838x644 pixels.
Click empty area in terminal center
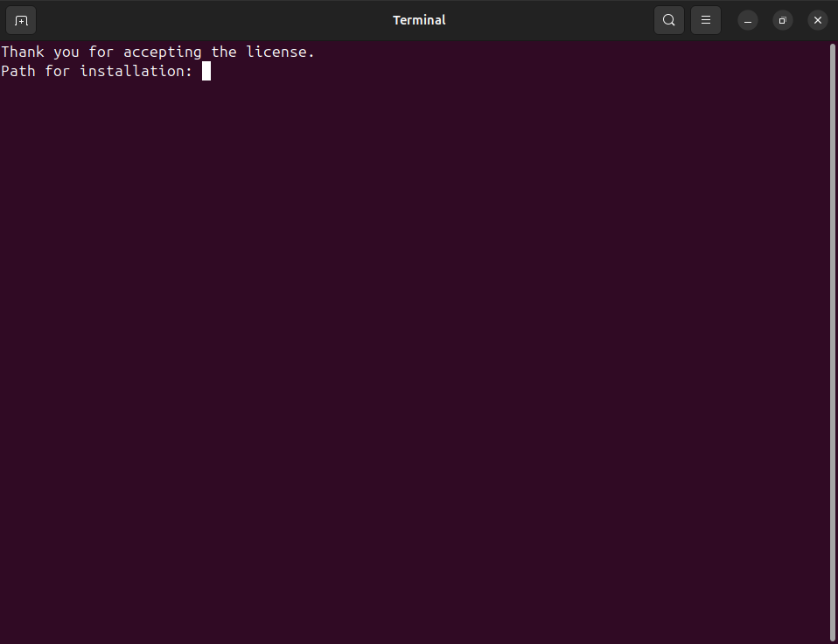416,350
